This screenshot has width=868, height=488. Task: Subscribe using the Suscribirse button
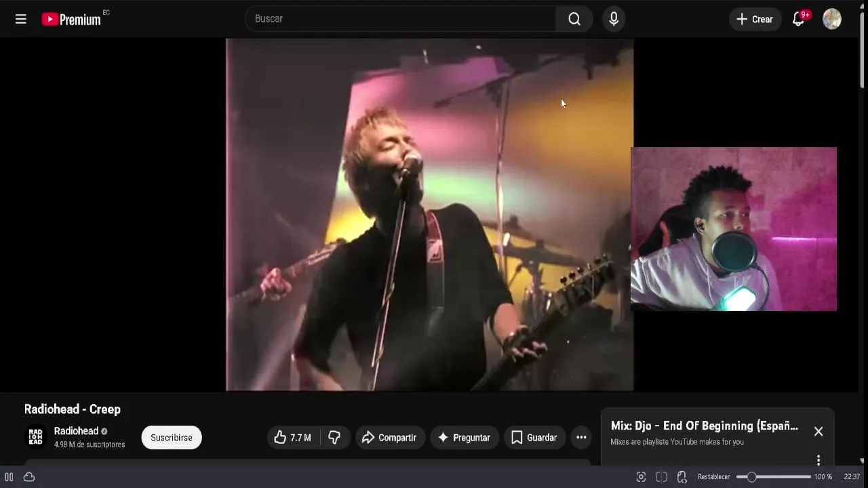click(172, 438)
